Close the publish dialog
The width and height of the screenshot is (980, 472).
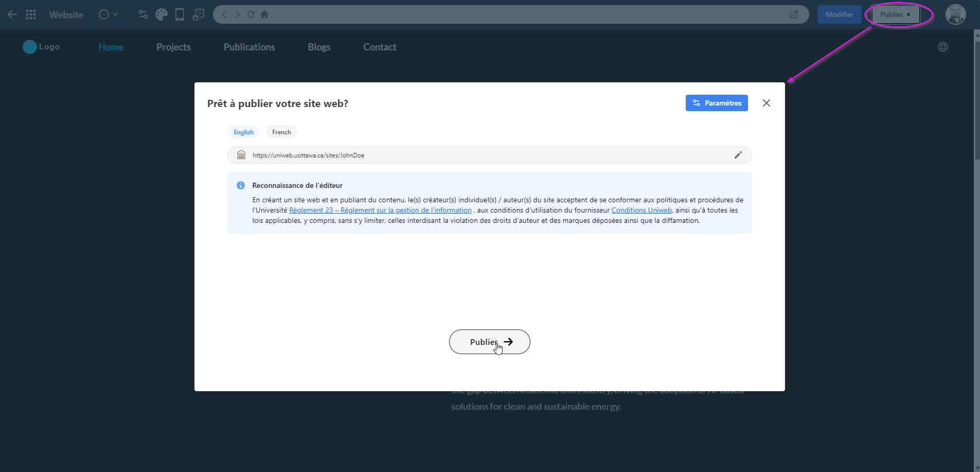tap(766, 103)
